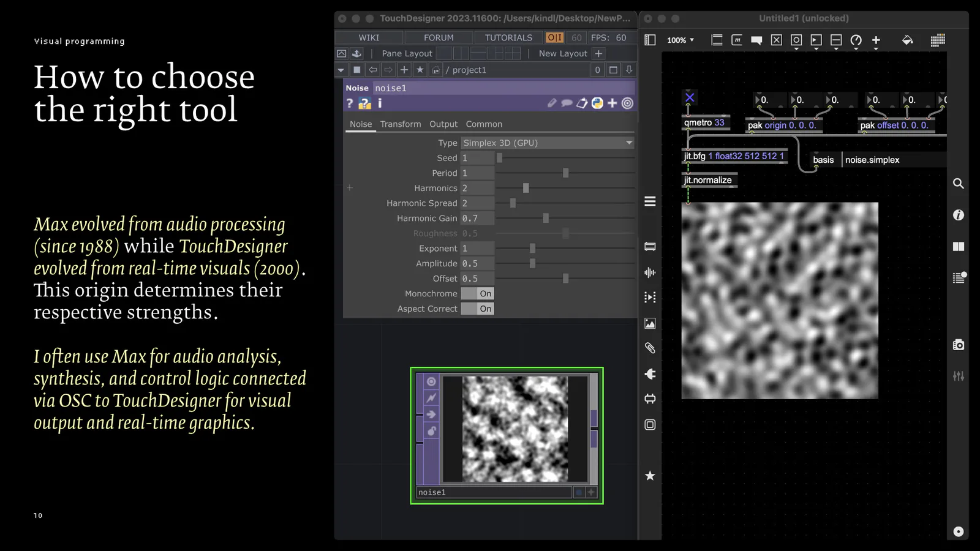Toggle the Max left sidebar panel icon
Image resolution: width=980 pixels, height=551 pixels.
(x=650, y=40)
